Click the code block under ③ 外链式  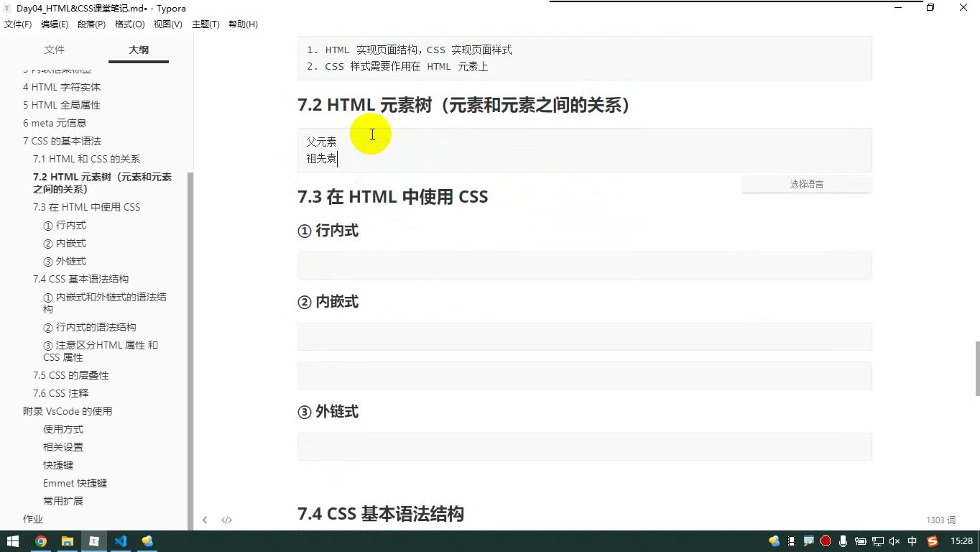pos(584,446)
